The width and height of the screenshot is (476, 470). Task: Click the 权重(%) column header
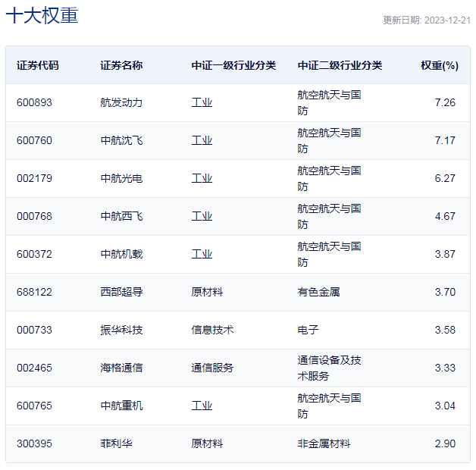point(440,65)
